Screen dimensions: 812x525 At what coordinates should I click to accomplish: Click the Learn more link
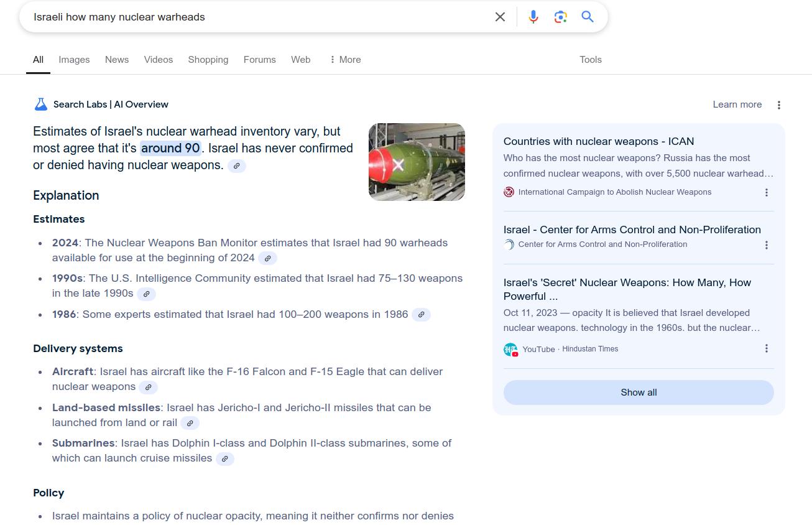click(x=737, y=105)
